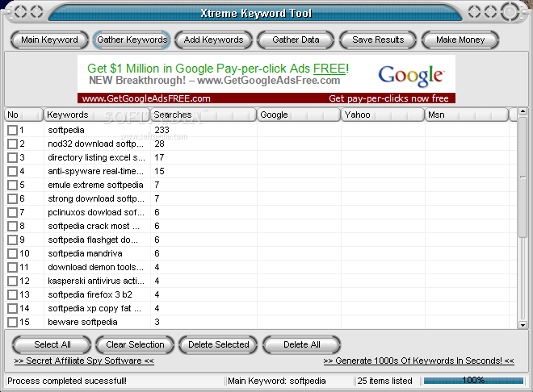Switch to Gather Keywords tab
This screenshot has width=533, height=392.
132,40
